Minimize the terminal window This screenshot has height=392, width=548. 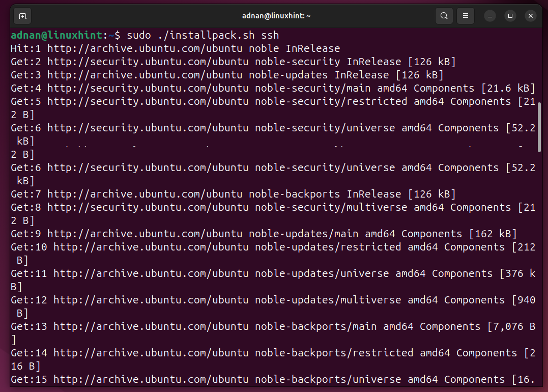(x=490, y=16)
